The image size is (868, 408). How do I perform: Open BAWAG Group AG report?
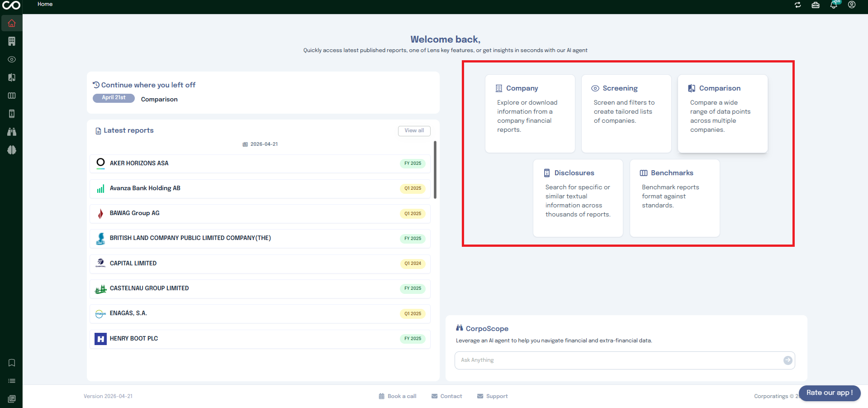(x=260, y=213)
